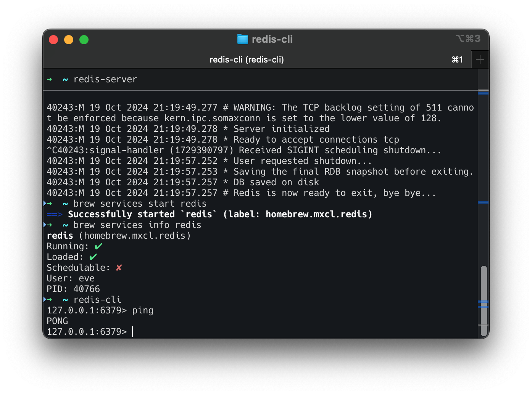Minimize window using the yellow button
Viewport: 532px width, 395px height.
[69, 40]
